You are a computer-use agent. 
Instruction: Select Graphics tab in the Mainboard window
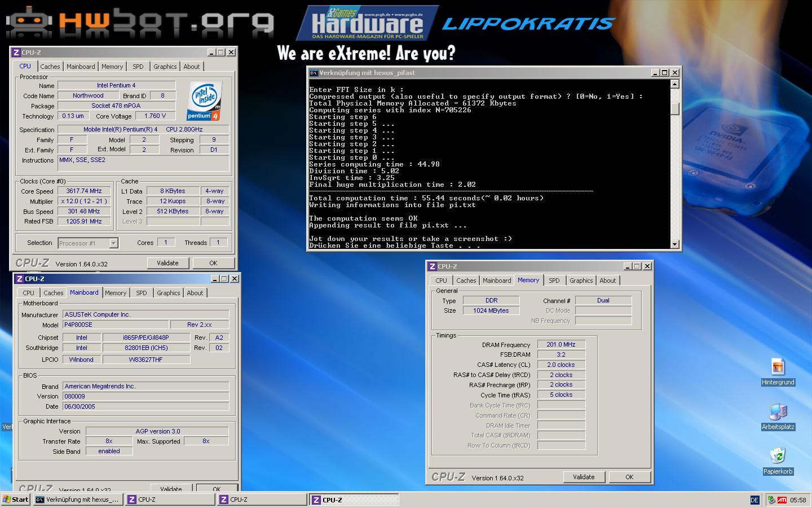[x=169, y=293]
